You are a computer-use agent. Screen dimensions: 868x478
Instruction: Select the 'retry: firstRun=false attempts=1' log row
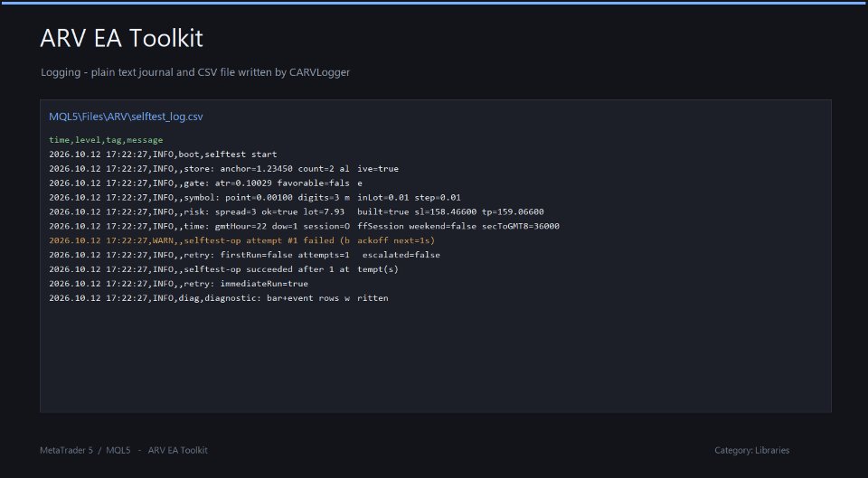point(244,255)
